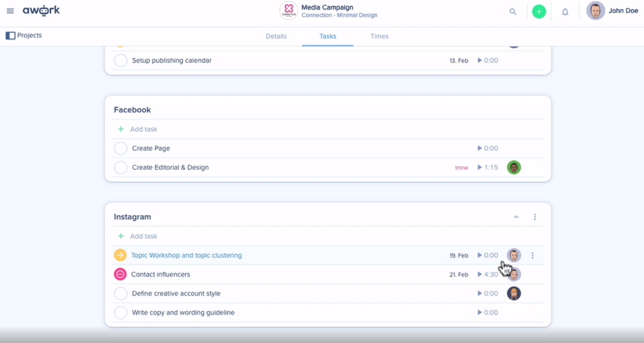
Task: Open the Create Editorial & Design task
Action: [170, 167]
